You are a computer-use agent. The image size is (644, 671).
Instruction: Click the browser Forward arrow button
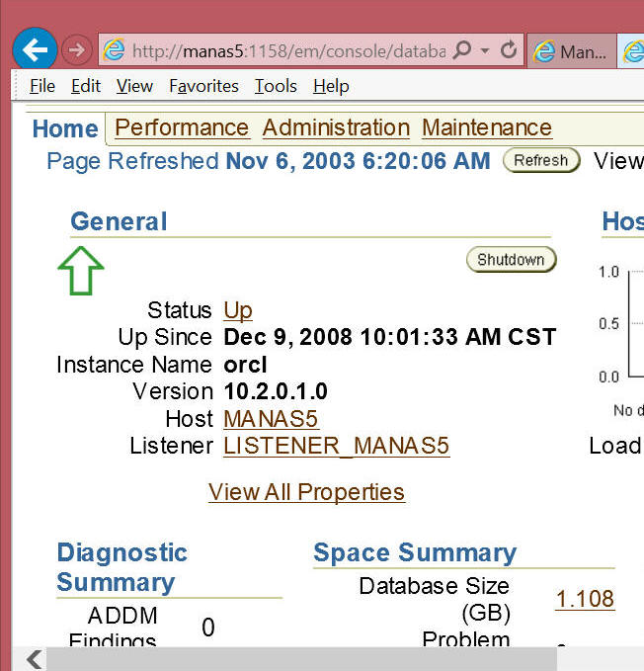point(76,49)
